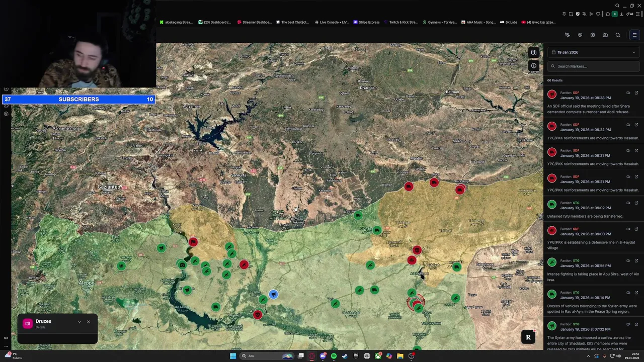Click the browser snapshot selection icon
Image resolution: width=644 pixels, height=362 pixels.
571,14
